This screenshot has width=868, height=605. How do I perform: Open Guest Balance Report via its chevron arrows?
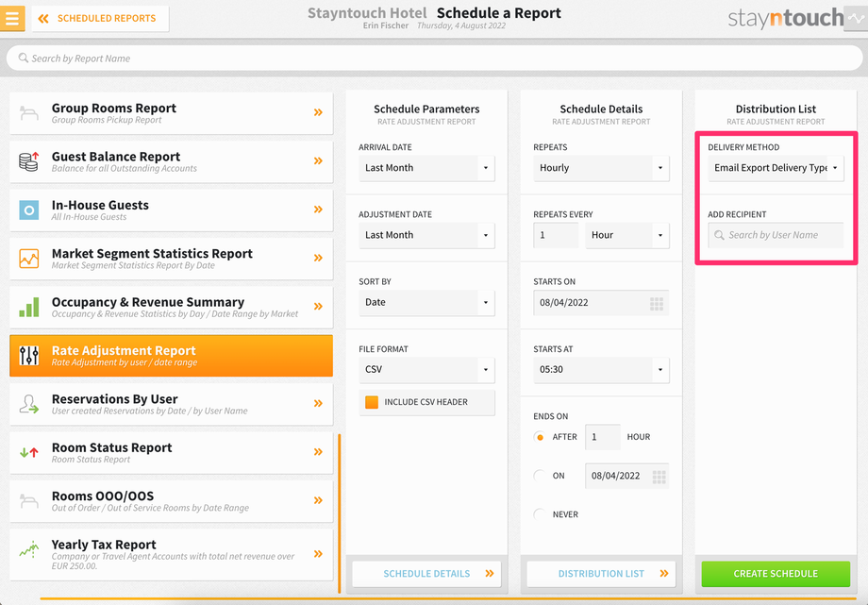(318, 160)
